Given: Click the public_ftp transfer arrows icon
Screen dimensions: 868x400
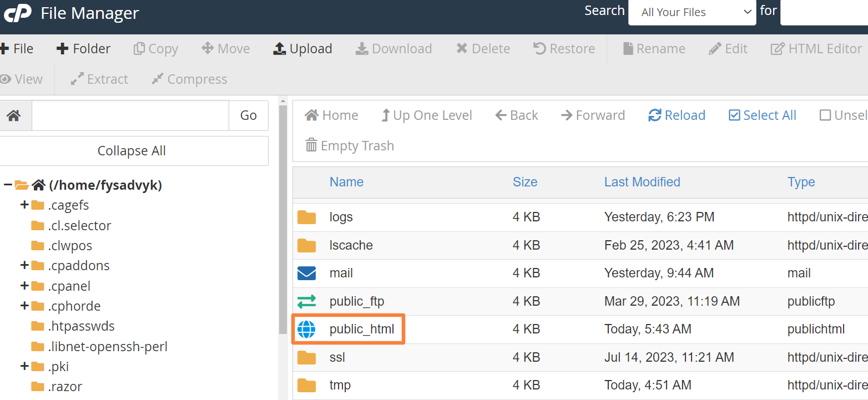Looking at the screenshot, I should [306, 301].
